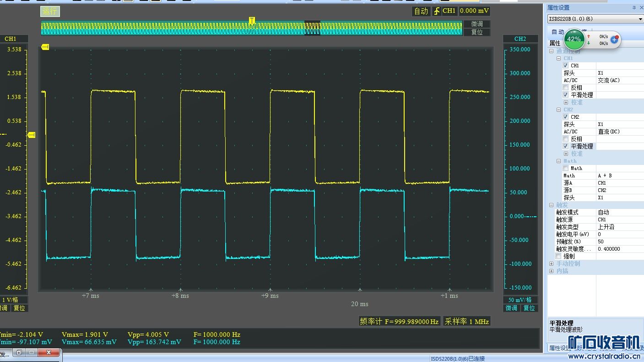Viewport: 644px width, 362px height.
Task: Expand the CH1 校准 calibration group
Action: (x=566, y=102)
